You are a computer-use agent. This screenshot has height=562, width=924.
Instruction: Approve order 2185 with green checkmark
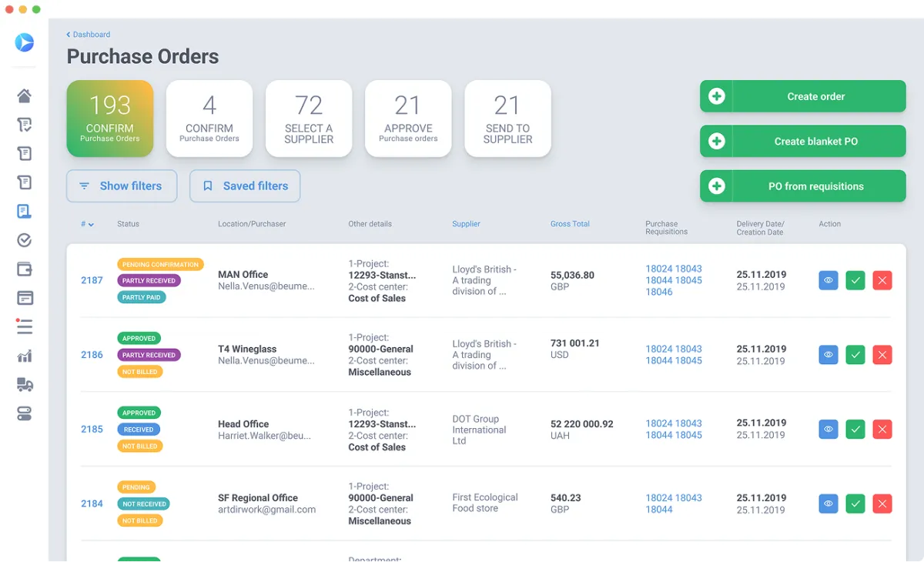[x=855, y=429]
